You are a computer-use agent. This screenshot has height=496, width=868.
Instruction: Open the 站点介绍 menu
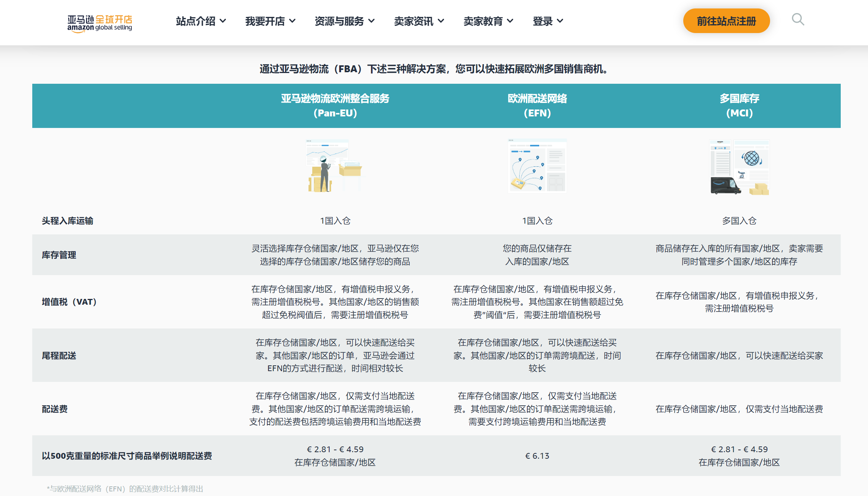pyautogui.click(x=201, y=21)
